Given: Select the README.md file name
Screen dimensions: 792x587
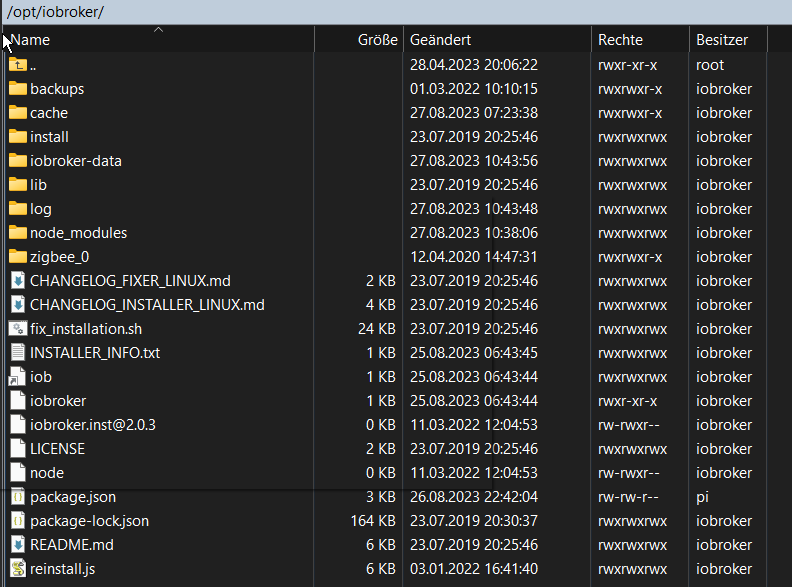Looking at the screenshot, I should point(72,545).
